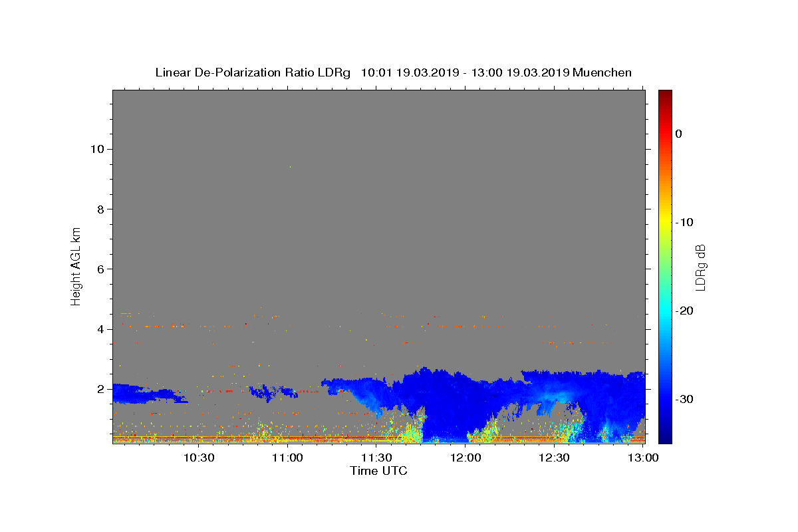Click the 13:00 time tick label
Image resolution: width=798 pixels, height=532 pixels.
643,458
